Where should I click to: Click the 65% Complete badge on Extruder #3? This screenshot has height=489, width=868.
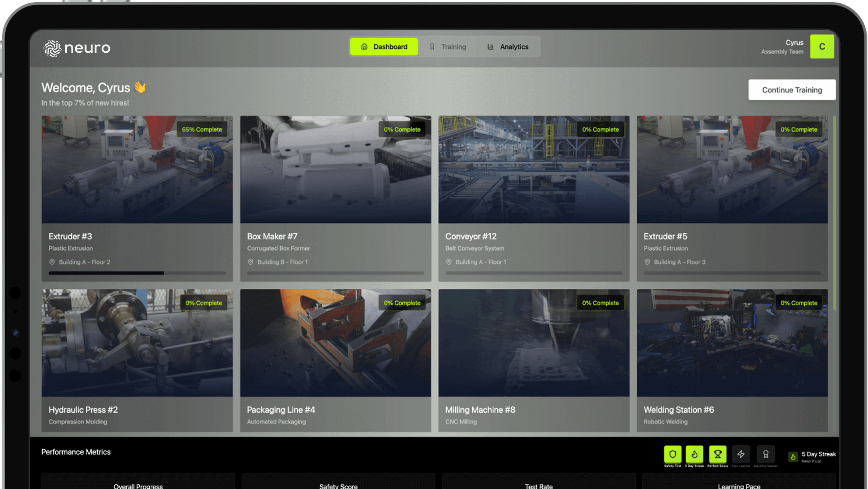202,129
